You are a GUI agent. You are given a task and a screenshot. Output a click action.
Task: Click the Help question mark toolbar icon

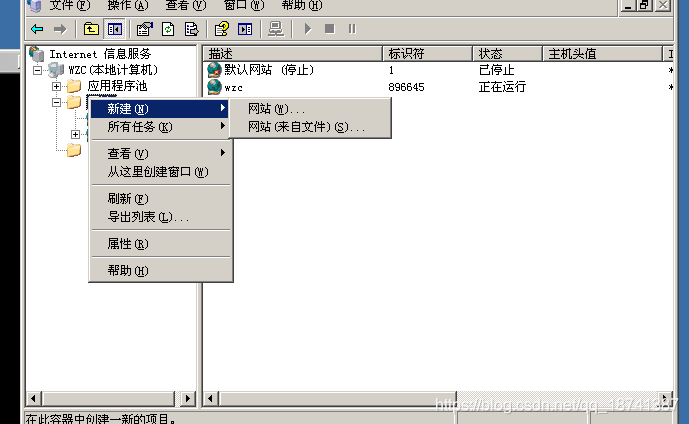pos(221,29)
